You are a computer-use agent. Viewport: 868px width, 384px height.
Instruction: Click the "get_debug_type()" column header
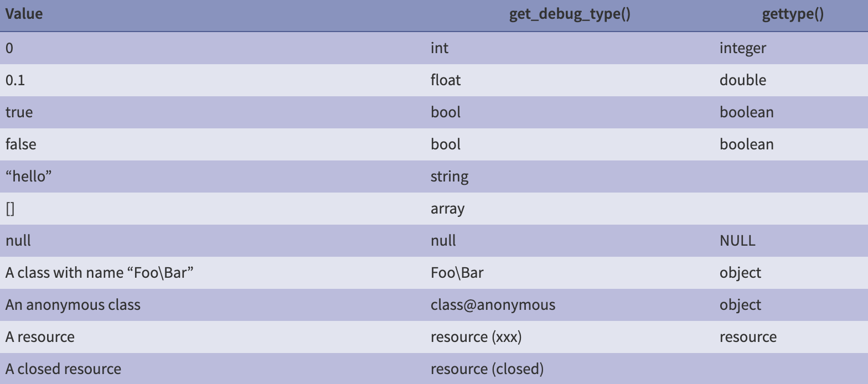coord(570,14)
